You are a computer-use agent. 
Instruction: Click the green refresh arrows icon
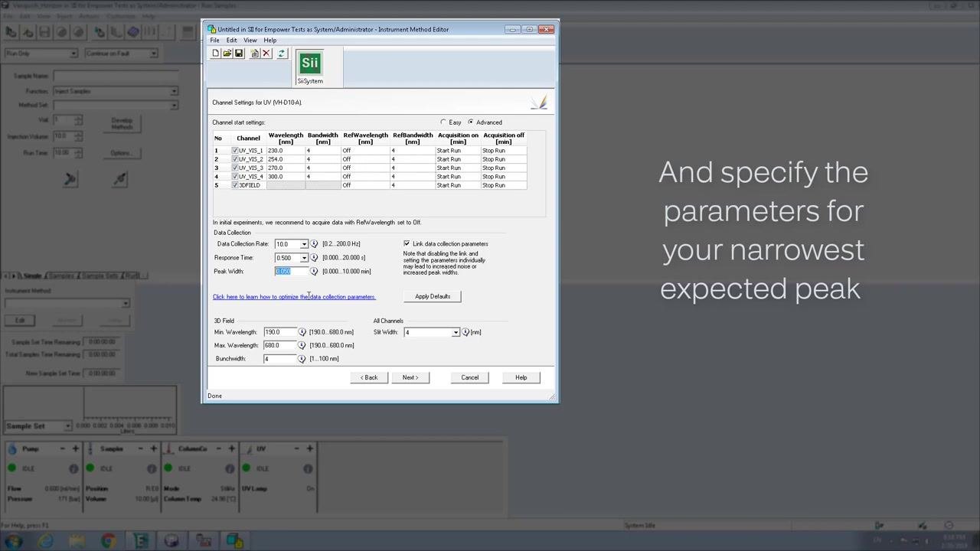282,54
